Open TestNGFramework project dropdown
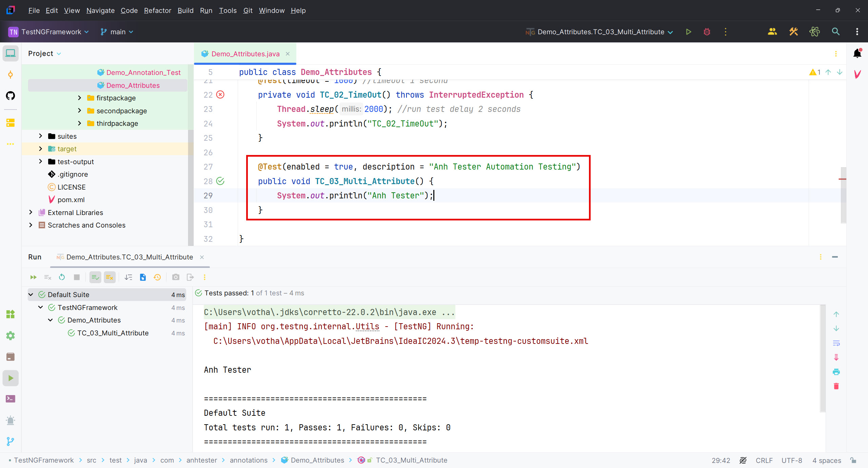 pyautogui.click(x=48, y=32)
